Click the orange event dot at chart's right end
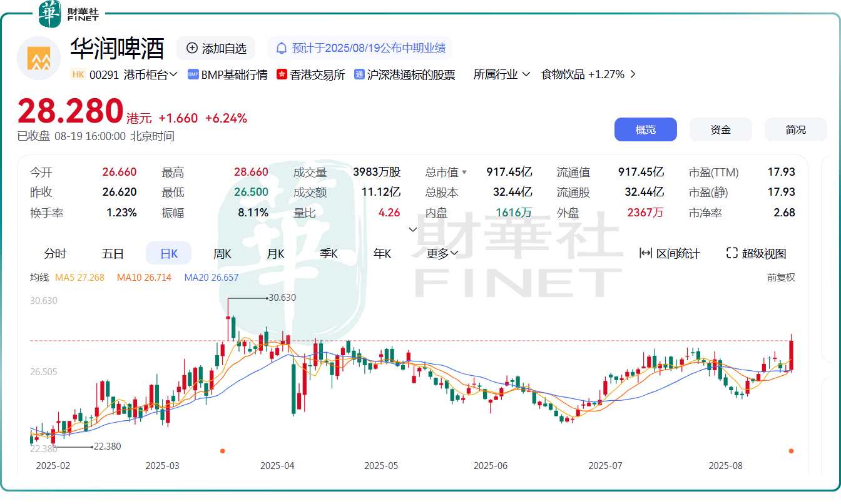Image resolution: width=841 pixels, height=504 pixels. (791, 451)
